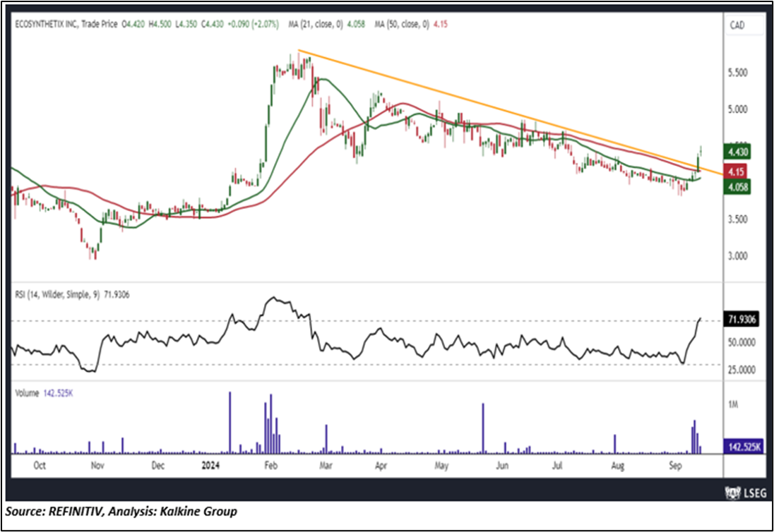This screenshot has width=774, height=532.
Task: Click the Volume 142.525K label
Action: pos(44,394)
